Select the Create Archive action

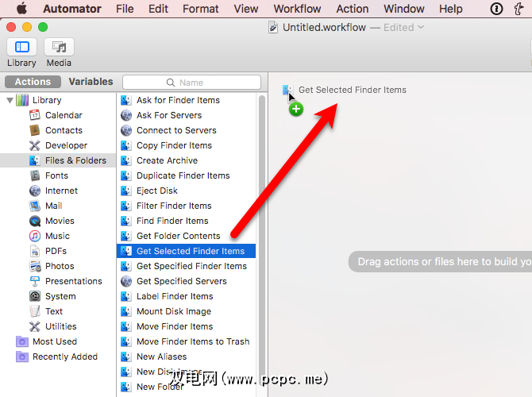point(187,160)
